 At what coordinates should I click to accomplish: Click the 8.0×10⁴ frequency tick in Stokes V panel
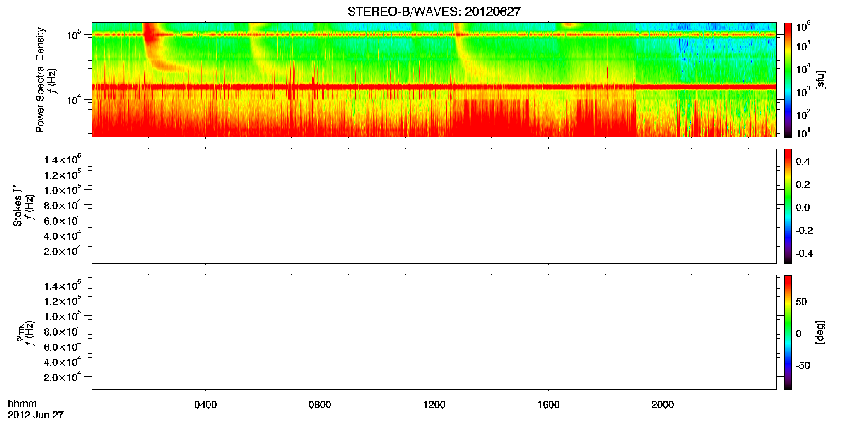tap(63, 205)
